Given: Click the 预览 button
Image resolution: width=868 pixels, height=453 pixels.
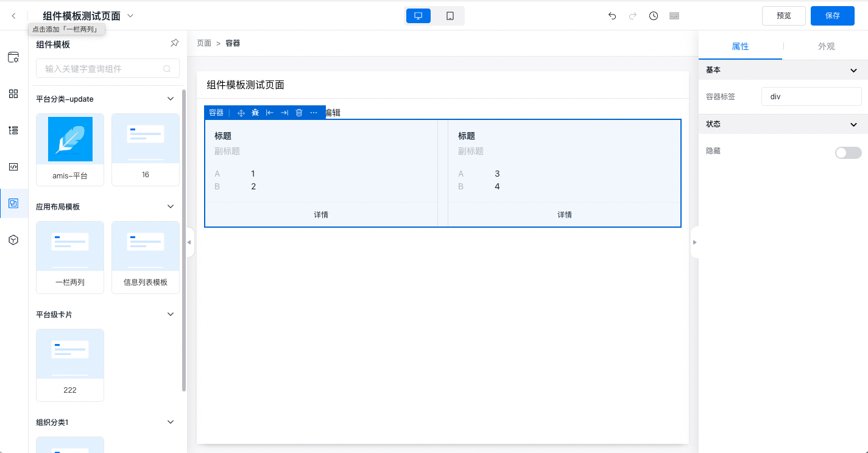Looking at the screenshot, I should click(784, 16).
